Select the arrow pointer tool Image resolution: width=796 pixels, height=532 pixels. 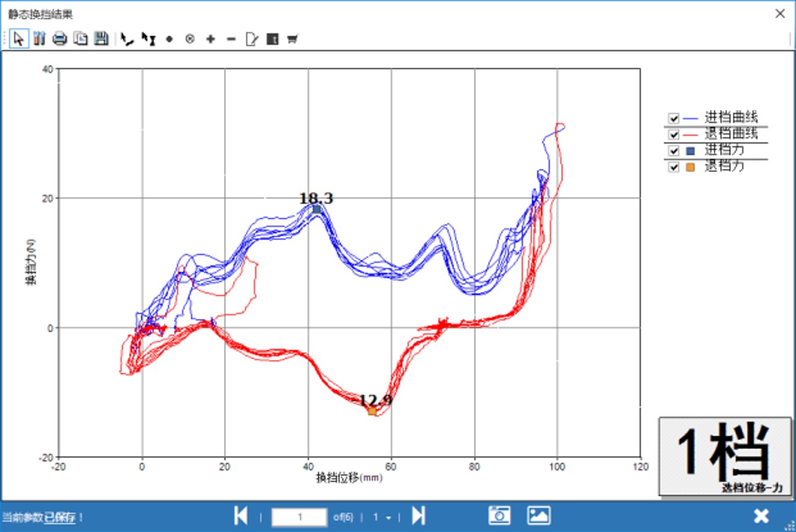click(19, 39)
